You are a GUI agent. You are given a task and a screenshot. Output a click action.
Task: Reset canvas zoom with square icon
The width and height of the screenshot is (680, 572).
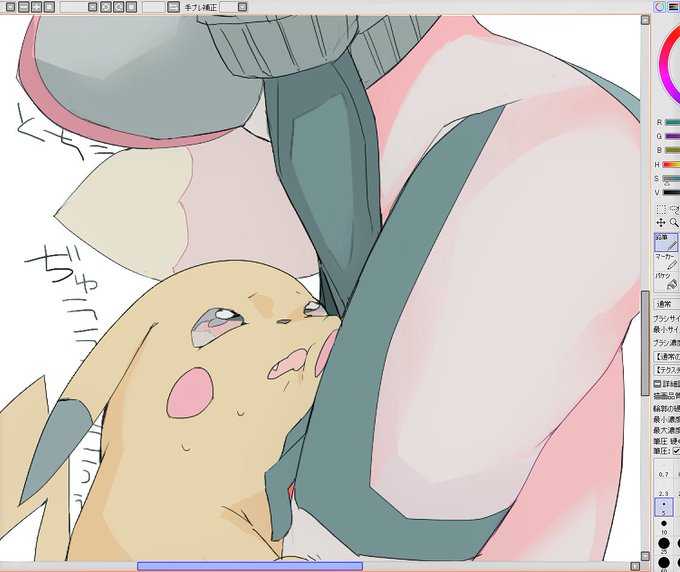coord(49,7)
